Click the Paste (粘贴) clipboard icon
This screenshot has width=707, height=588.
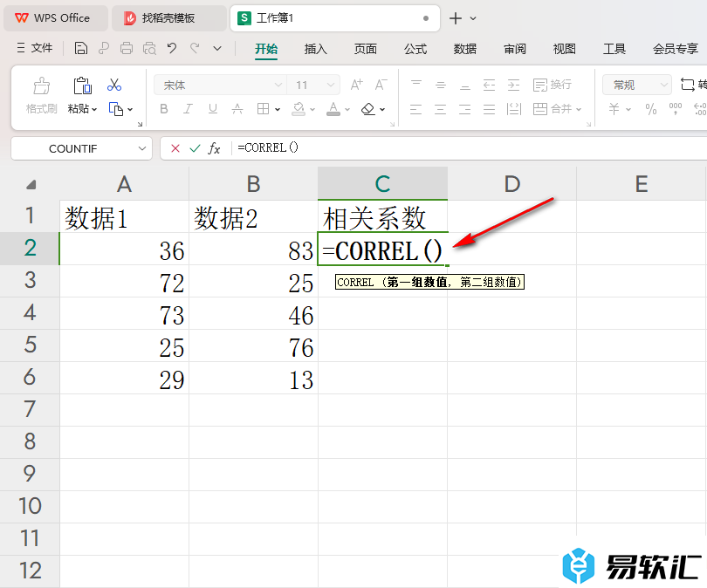83,85
